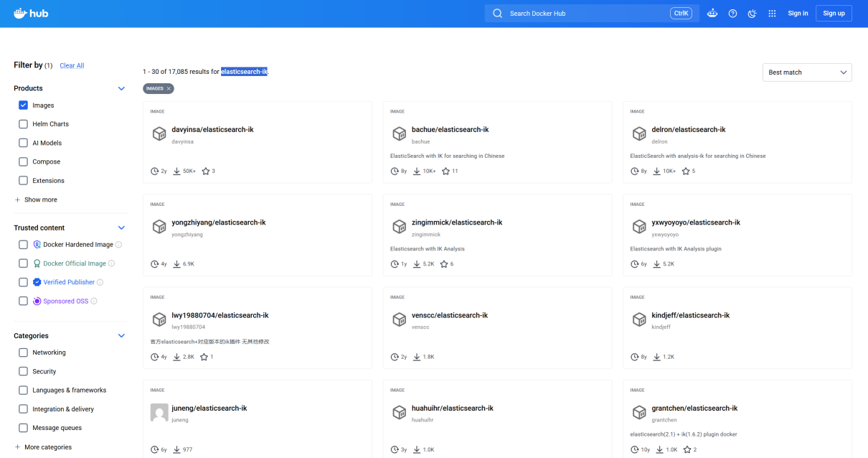Screen dimensions: 868x458
Task: Collapse the Products filter section
Action: (x=121, y=88)
